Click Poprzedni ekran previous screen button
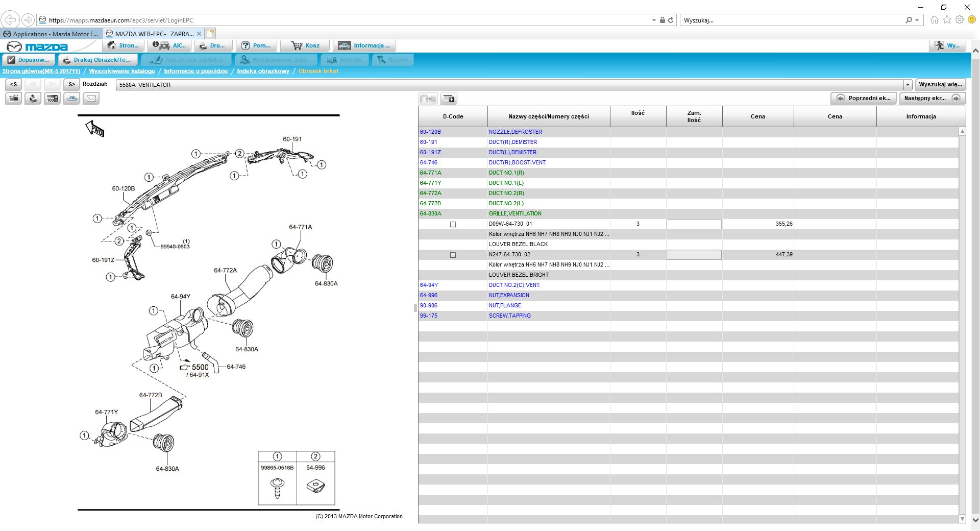The height and width of the screenshot is (531, 980). (864, 98)
